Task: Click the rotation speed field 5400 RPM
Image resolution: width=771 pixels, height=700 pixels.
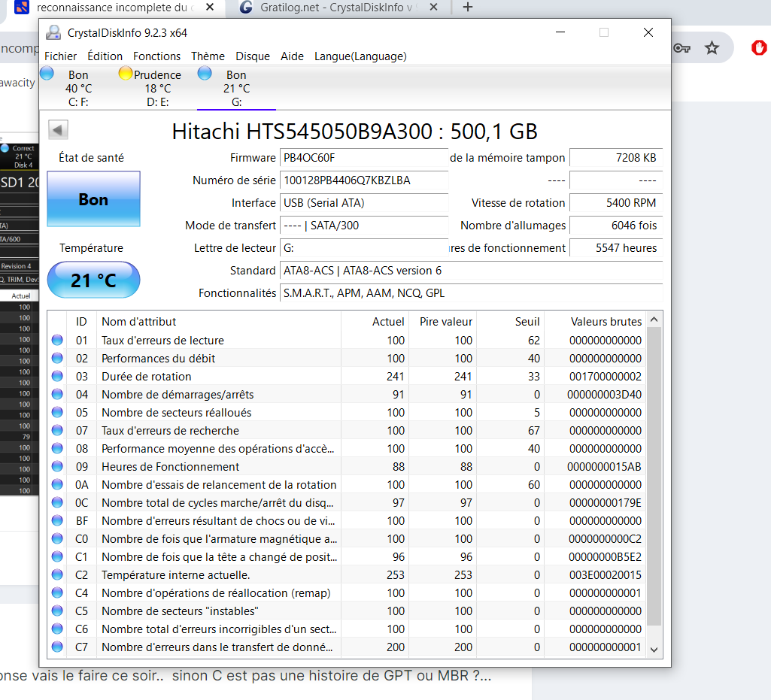Action: click(x=616, y=203)
